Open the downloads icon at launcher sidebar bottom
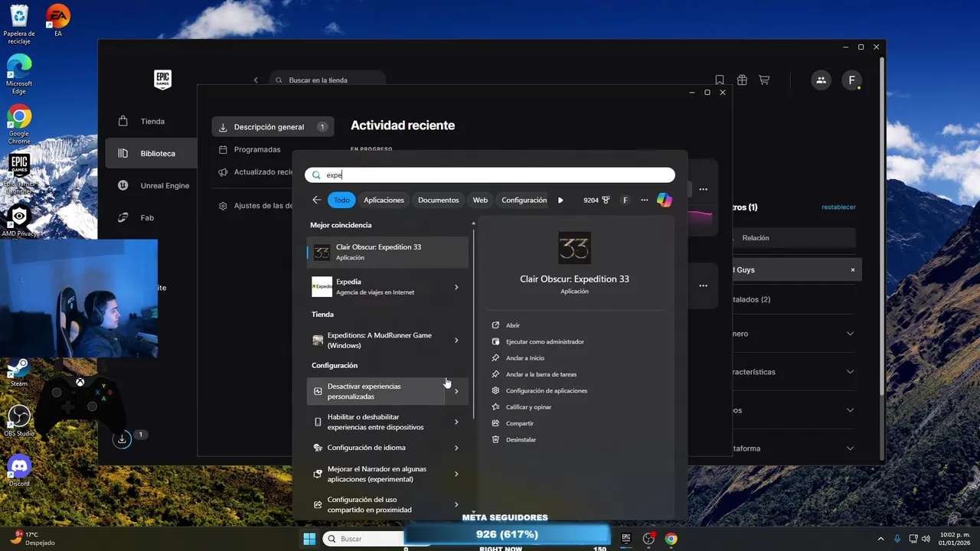980x551 pixels. pyautogui.click(x=122, y=439)
